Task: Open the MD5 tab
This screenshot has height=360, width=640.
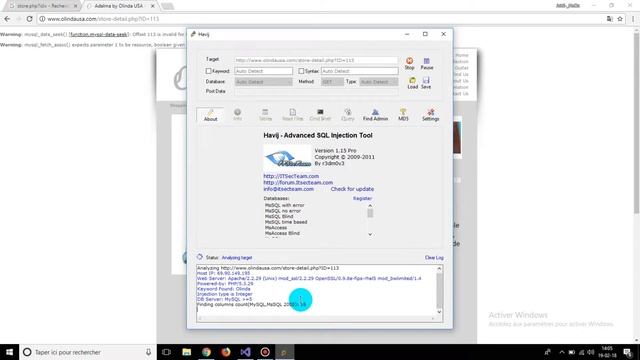Action: pyautogui.click(x=403, y=115)
